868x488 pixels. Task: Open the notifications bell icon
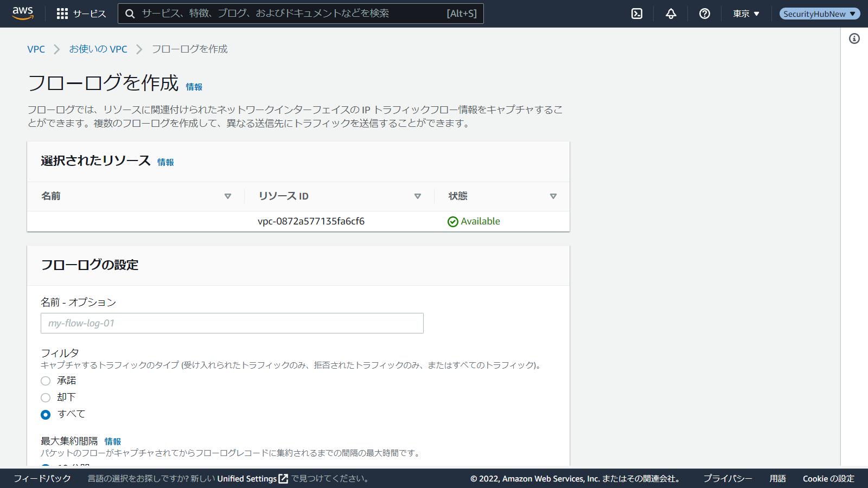tap(671, 14)
